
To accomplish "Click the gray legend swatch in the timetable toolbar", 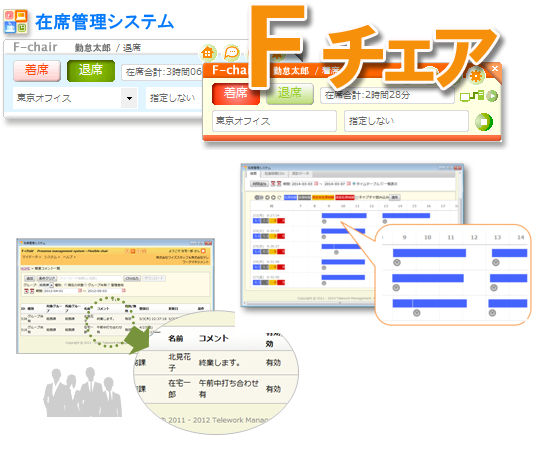I will pyautogui.click(x=304, y=197).
